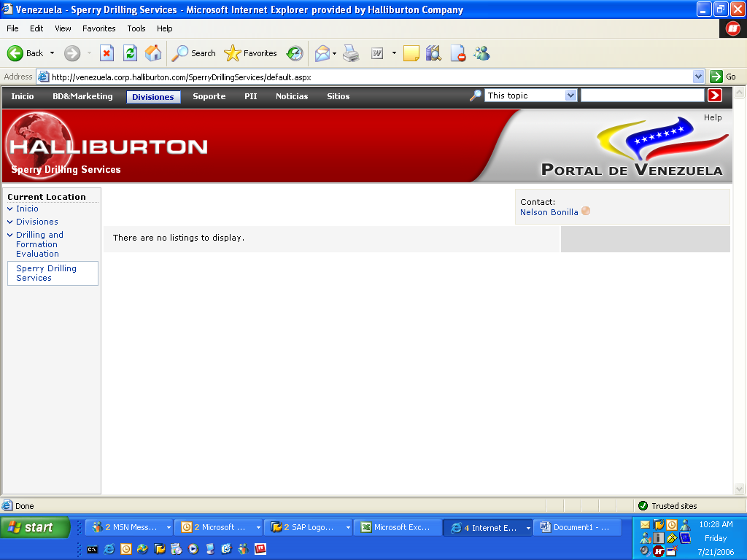Open the View menu

[63, 28]
